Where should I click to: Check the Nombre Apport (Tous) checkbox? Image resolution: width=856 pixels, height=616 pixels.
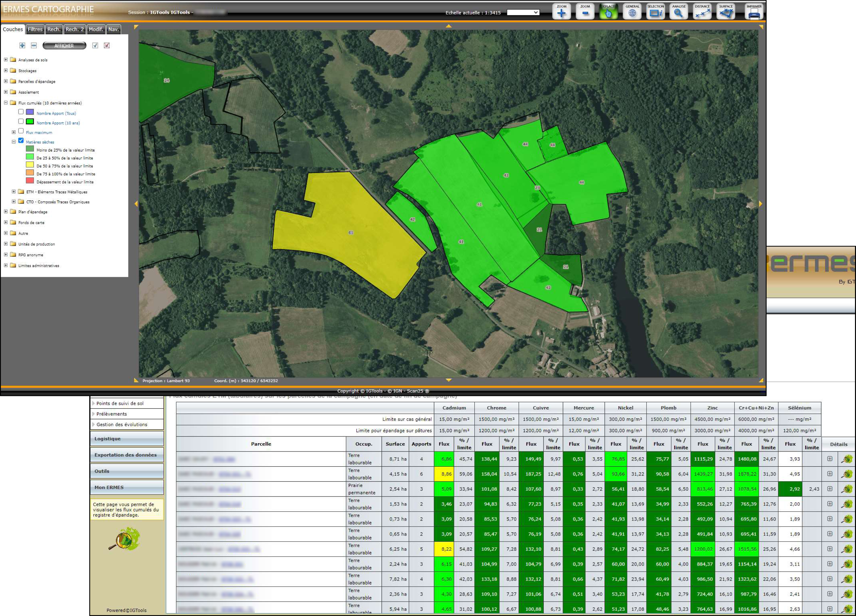click(21, 112)
